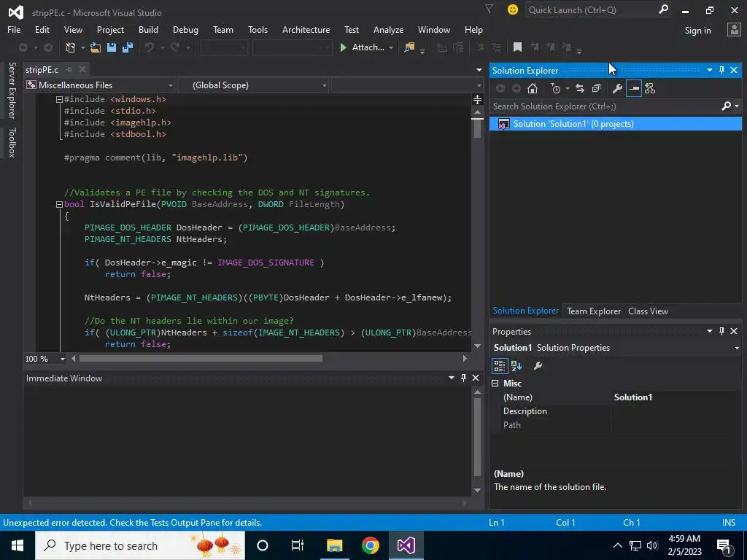The width and height of the screenshot is (747, 560).
Task: Open File Explorer from the taskbar
Action: click(334, 545)
